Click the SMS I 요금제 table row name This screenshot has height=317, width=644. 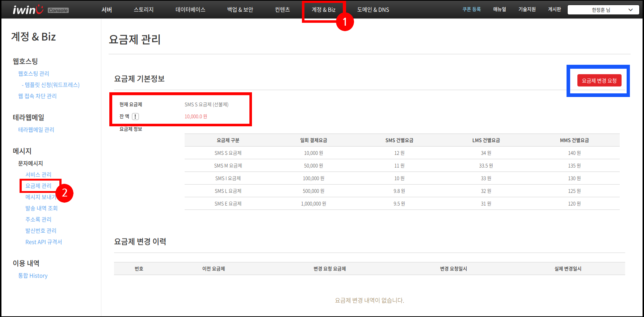click(228, 178)
